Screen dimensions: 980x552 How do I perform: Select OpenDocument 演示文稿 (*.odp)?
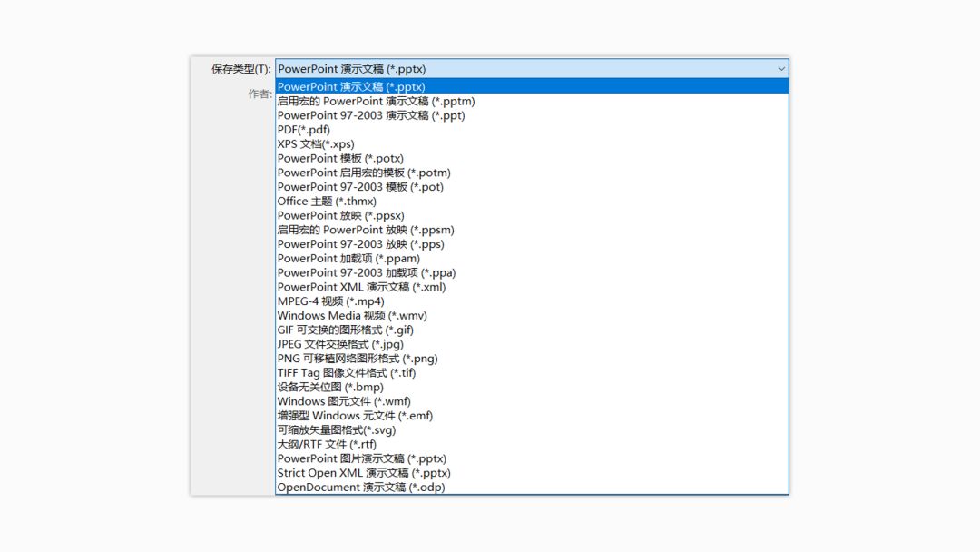532,488
